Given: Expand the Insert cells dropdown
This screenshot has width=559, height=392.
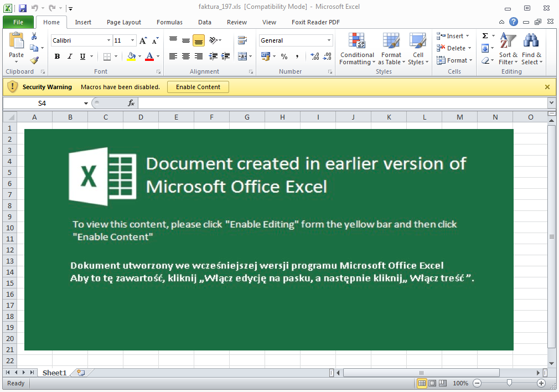Looking at the screenshot, I should [x=467, y=36].
